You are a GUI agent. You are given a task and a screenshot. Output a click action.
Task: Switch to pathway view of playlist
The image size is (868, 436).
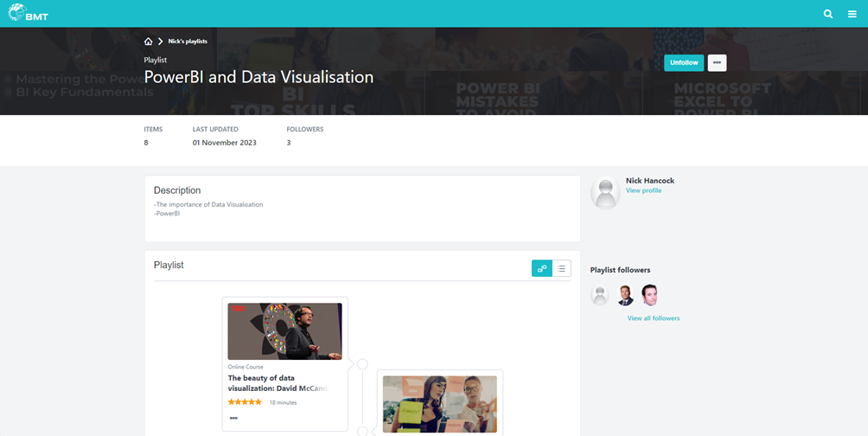542,269
